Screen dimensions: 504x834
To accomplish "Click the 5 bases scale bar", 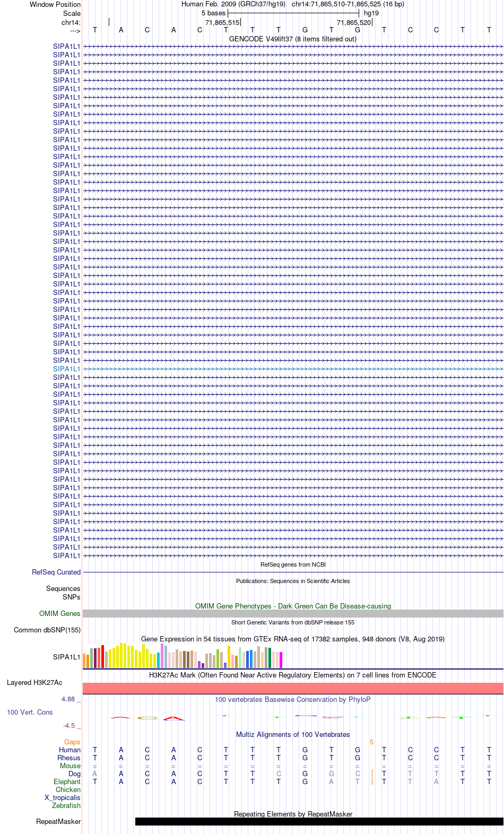I will [x=293, y=13].
